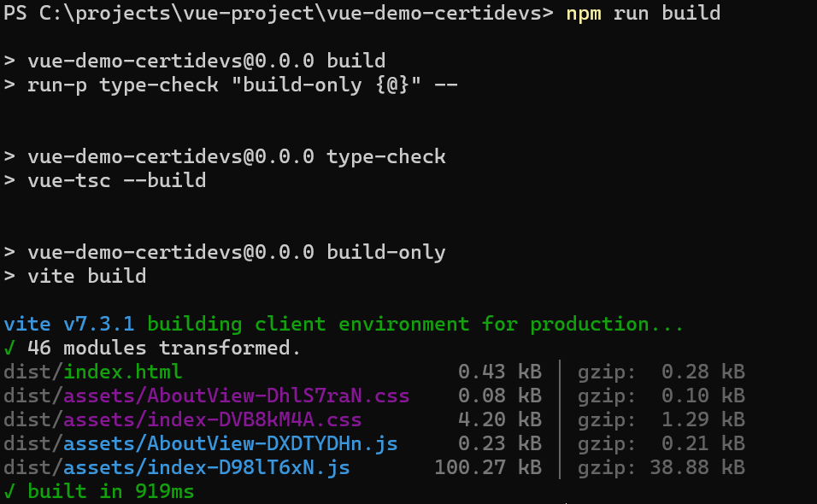Click the index-D98lT6xN.js file path
This screenshot has width=817, height=504.
point(176,468)
